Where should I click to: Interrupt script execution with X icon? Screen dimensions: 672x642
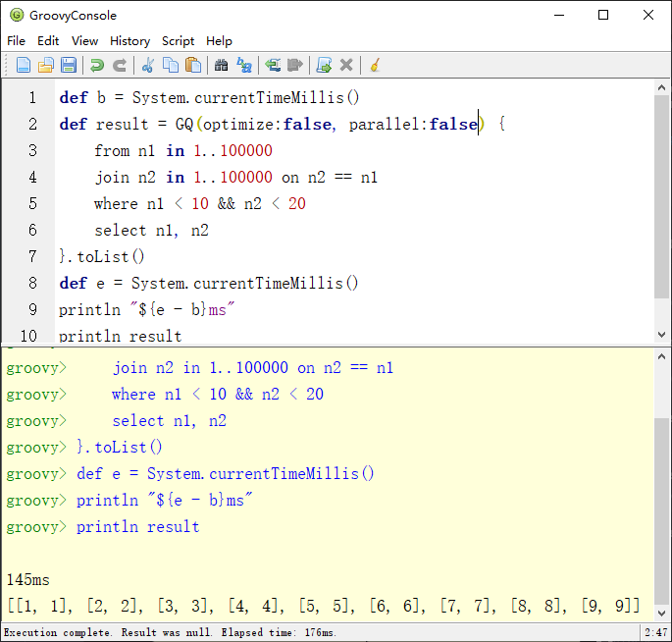[x=346, y=65]
